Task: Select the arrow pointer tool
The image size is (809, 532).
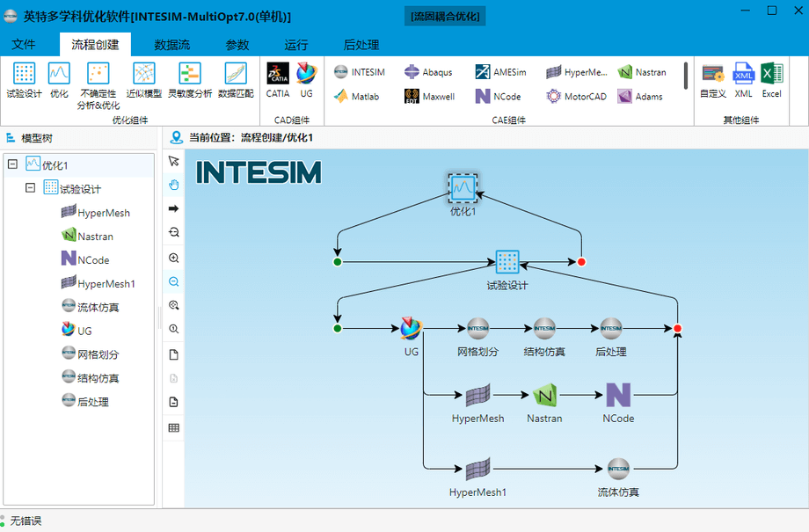Action: pos(173,161)
